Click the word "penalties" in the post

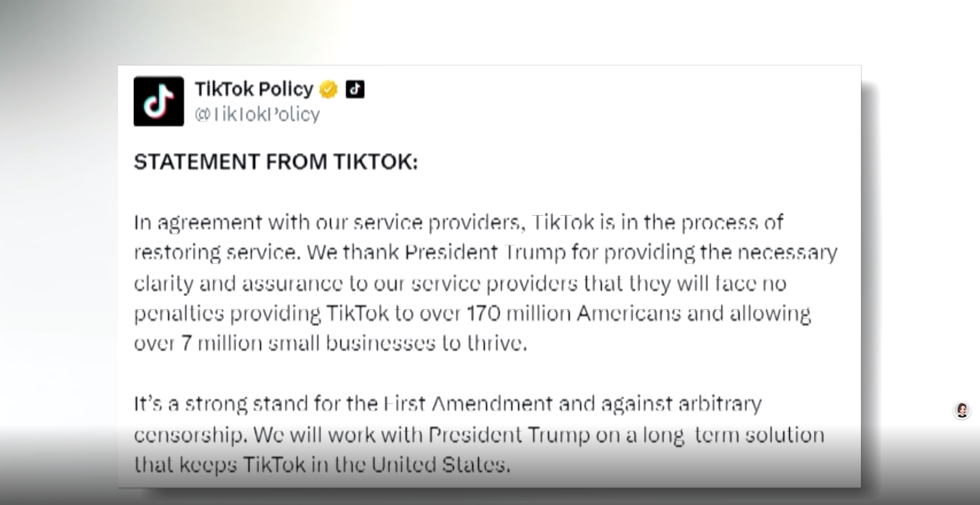point(179,313)
